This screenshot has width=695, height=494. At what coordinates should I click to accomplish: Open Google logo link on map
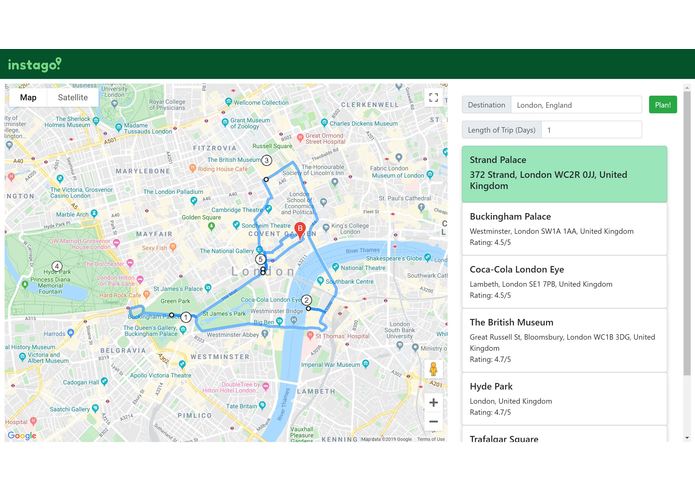click(x=22, y=436)
